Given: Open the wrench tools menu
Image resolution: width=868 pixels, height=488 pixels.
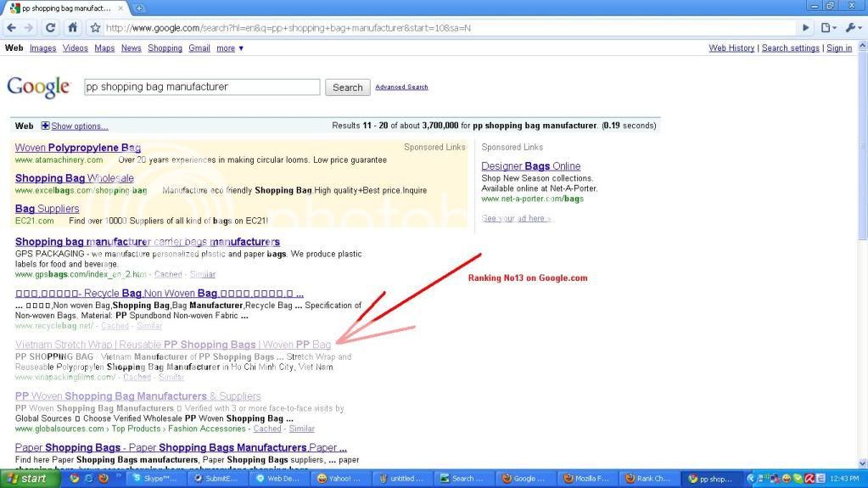Looking at the screenshot, I should pyautogui.click(x=851, y=27).
